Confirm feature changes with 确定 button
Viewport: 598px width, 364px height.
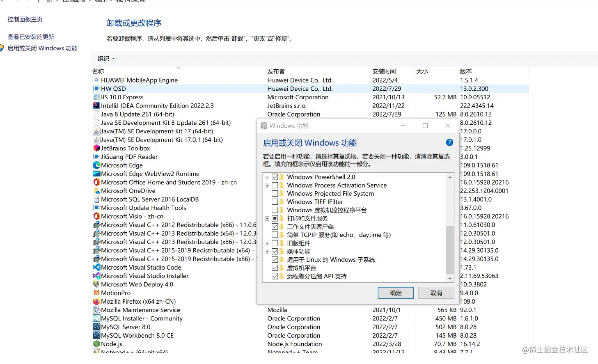(396, 293)
